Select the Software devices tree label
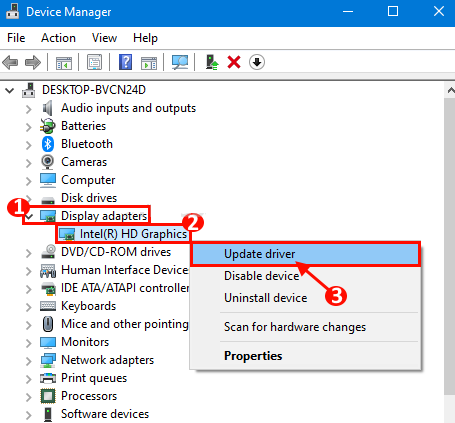Viewport: 455px width, 423px height. [x=105, y=414]
